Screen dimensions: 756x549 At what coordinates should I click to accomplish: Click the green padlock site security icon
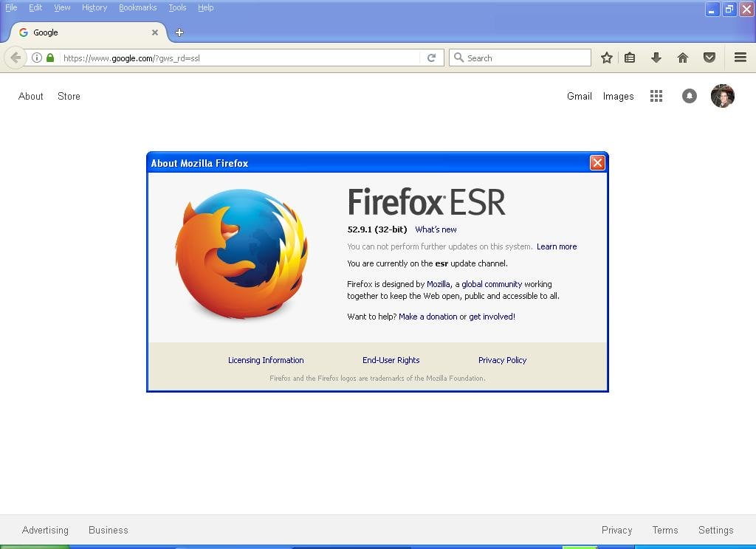pyautogui.click(x=50, y=58)
